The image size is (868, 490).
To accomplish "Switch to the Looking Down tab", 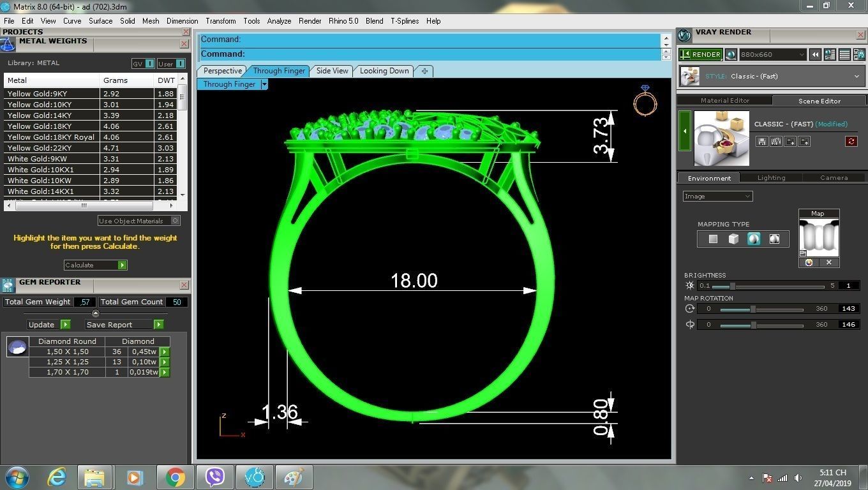I will pos(384,71).
